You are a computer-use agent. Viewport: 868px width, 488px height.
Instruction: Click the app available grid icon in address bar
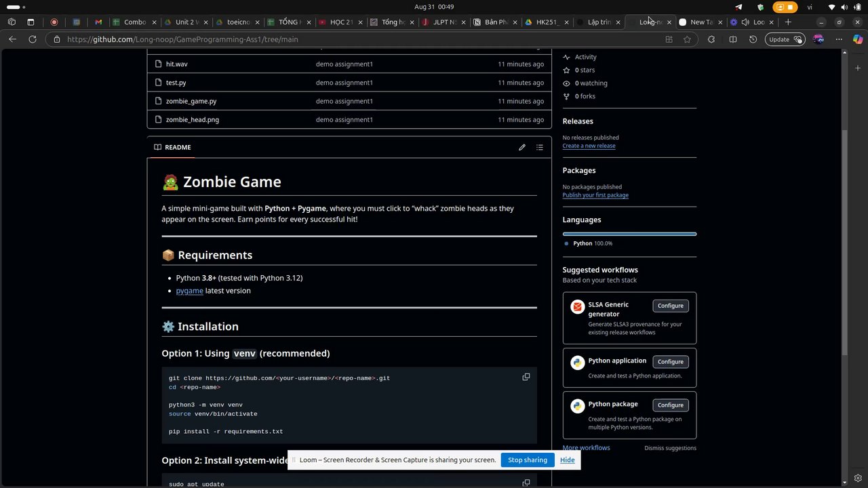[x=669, y=39]
